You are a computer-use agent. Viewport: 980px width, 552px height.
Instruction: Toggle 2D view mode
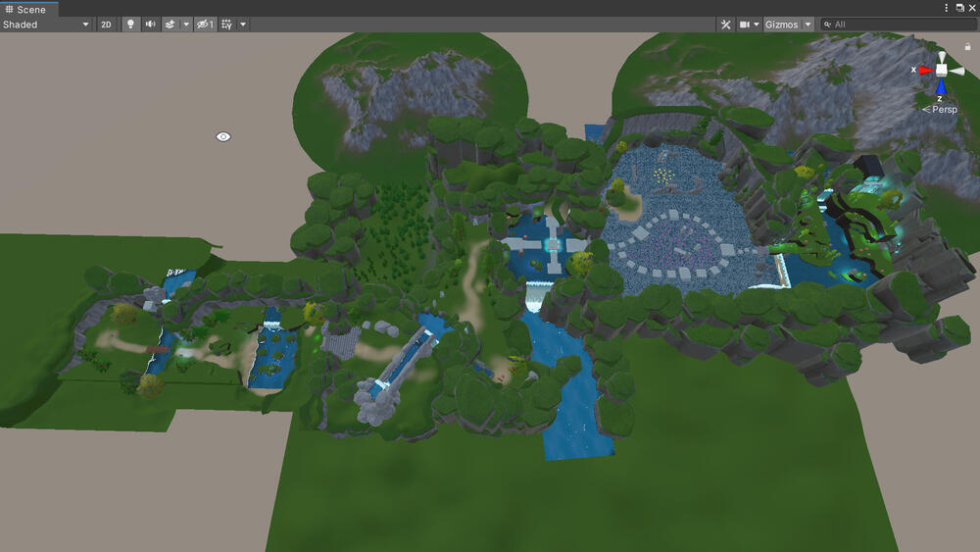tap(106, 25)
